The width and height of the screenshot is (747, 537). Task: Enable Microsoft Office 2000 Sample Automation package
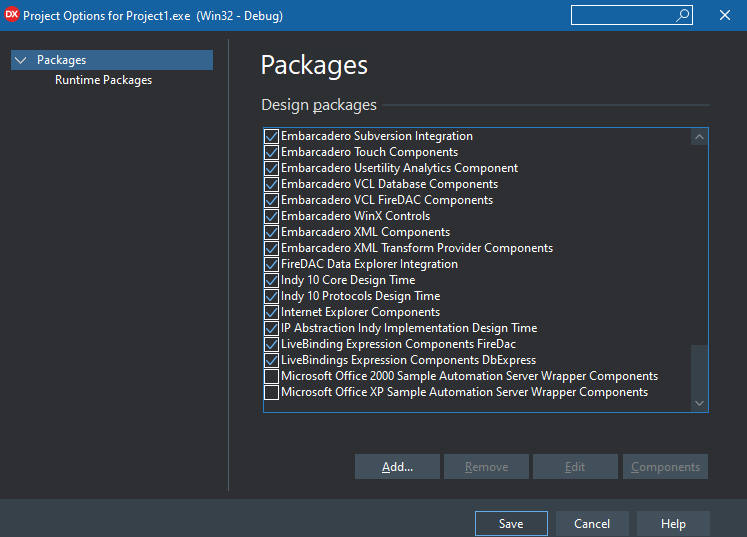pyautogui.click(x=272, y=376)
